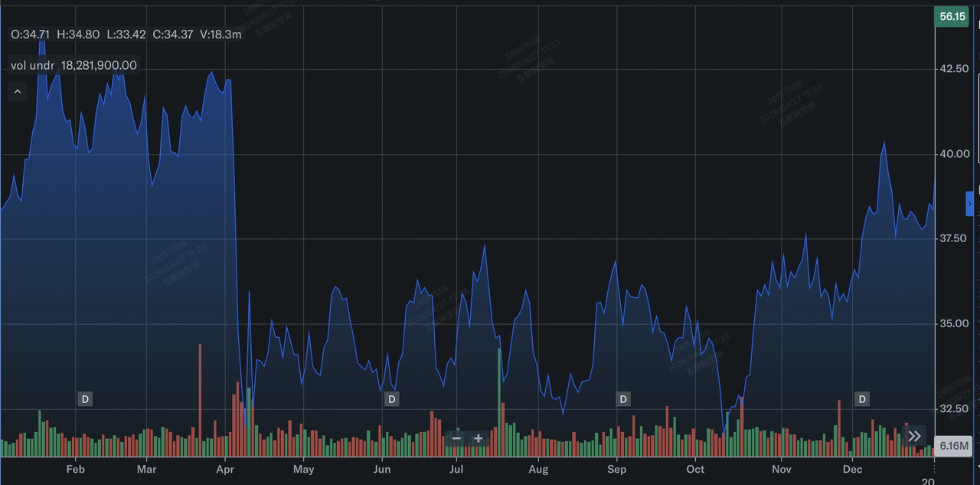Screen dimensions: 980x485
Task: Click the Oct label on time axis
Action: tap(695, 469)
